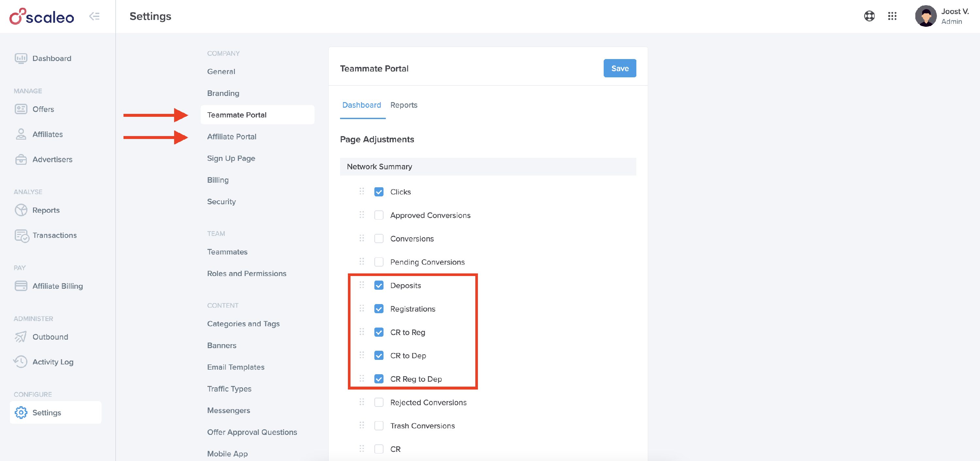Click Save button on Teammate Portal

coord(619,68)
